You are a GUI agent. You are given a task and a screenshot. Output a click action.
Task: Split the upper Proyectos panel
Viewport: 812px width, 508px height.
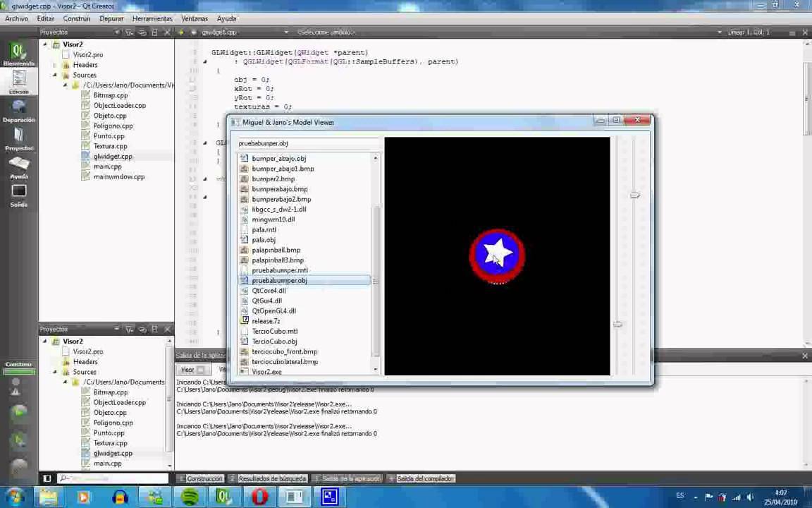154,32
